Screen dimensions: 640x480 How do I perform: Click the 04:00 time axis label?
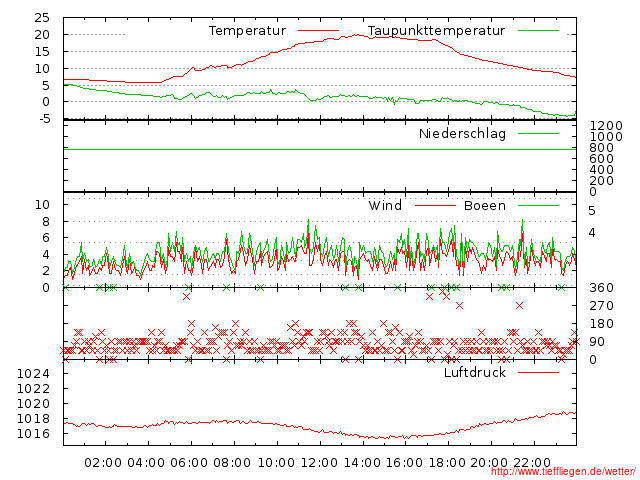tap(146, 463)
